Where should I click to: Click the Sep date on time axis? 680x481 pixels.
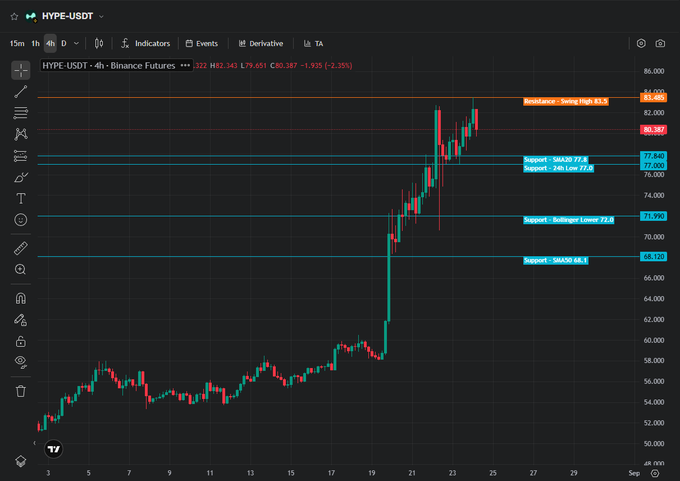634,473
